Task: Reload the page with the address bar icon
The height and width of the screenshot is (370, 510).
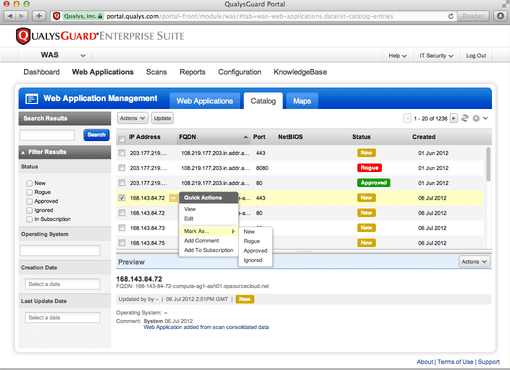Action: tap(451, 16)
